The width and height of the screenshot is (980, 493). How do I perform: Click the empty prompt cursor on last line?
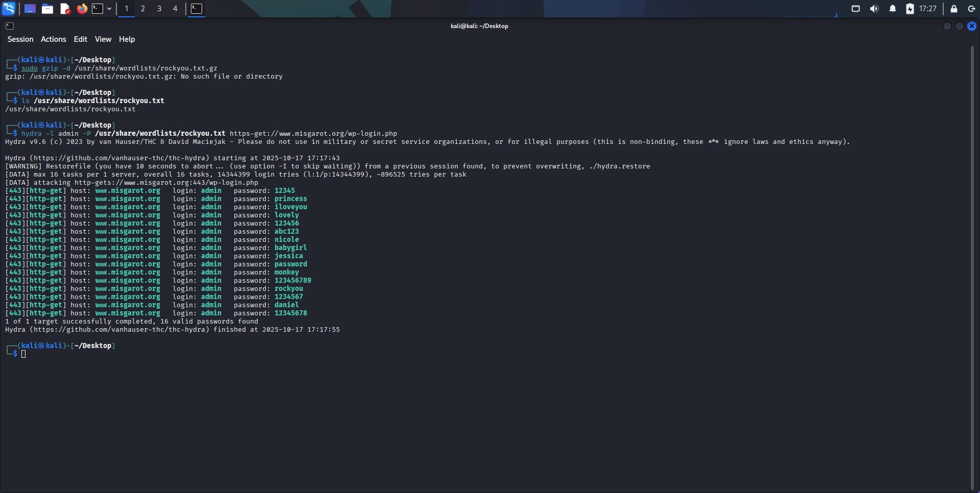(23, 354)
